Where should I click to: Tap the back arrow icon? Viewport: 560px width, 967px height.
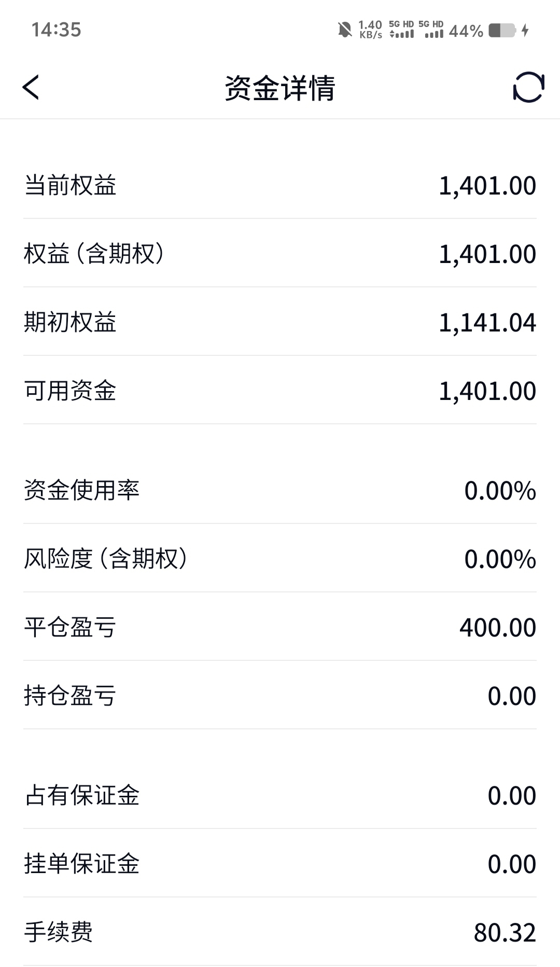tap(31, 87)
